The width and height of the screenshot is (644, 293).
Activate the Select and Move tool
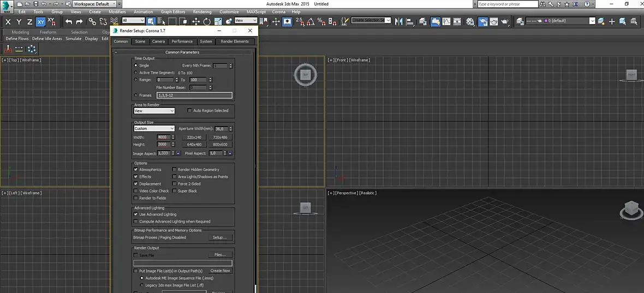[x=196, y=22]
